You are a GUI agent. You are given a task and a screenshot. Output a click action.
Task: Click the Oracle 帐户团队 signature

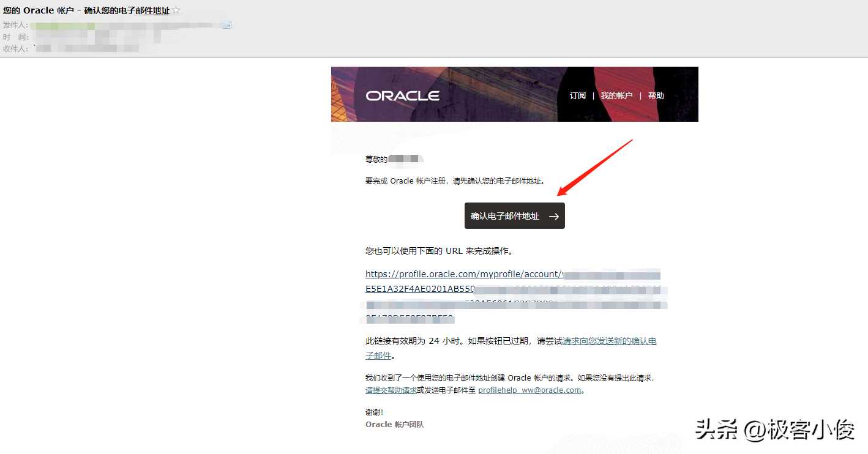click(394, 425)
